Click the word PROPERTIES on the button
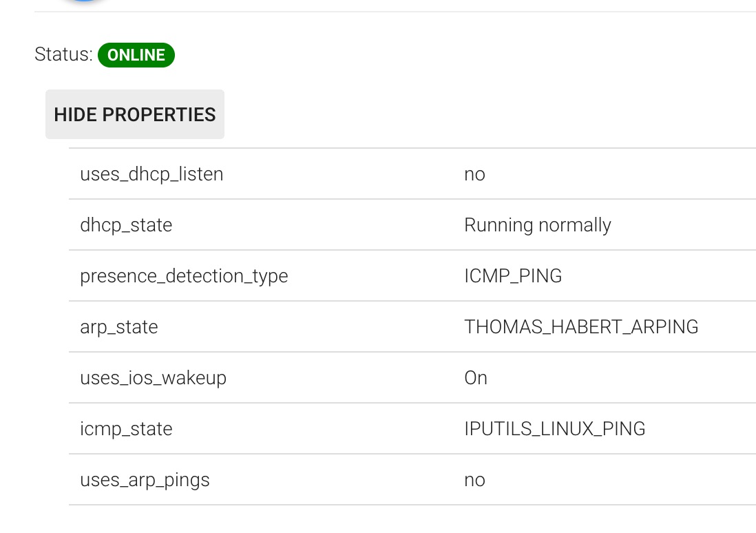Screen dimensions: 756x533 [158, 115]
